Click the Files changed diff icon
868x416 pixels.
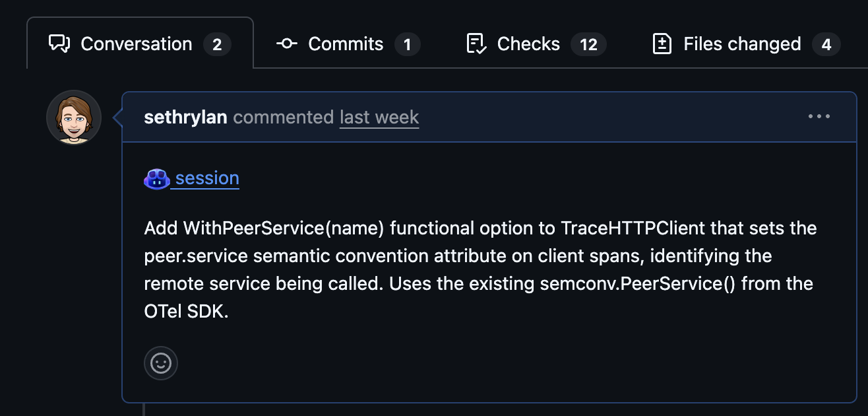pyautogui.click(x=662, y=44)
